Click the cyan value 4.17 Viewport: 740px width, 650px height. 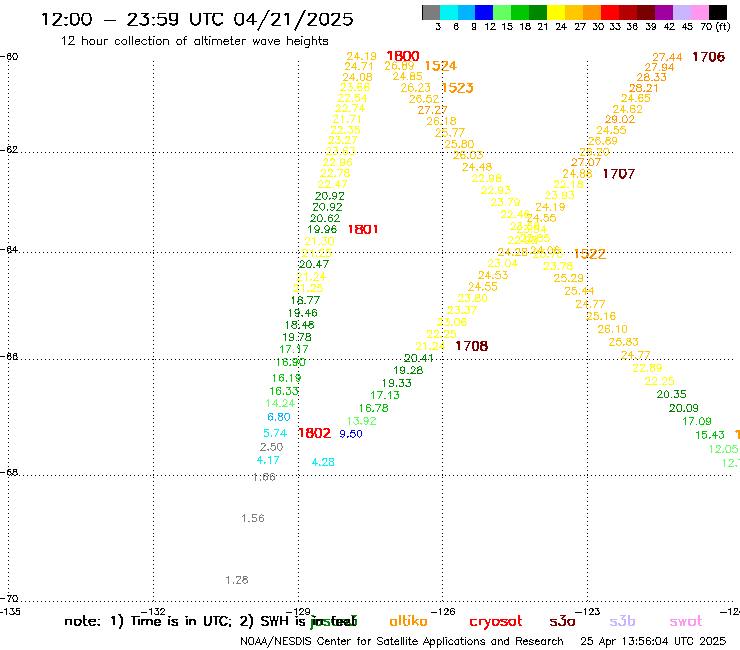click(x=268, y=460)
